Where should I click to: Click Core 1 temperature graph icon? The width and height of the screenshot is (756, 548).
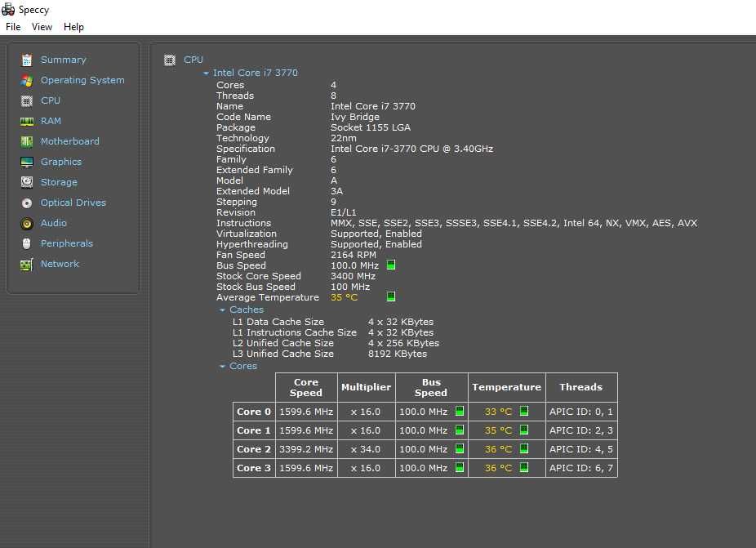click(524, 430)
